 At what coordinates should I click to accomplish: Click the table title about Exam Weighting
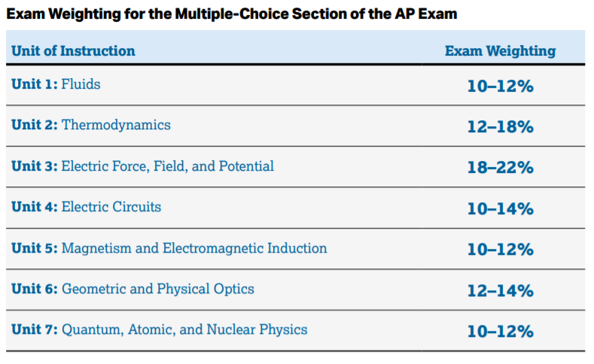[232, 14]
